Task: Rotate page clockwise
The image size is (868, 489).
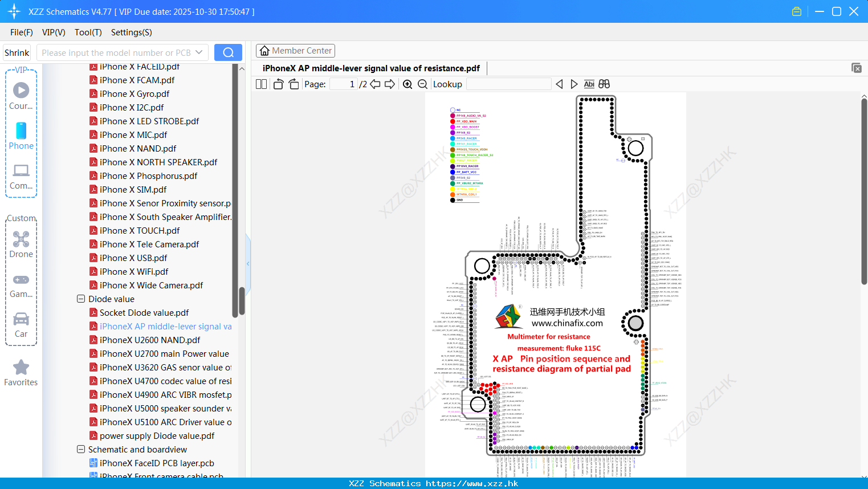Action: [294, 84]
